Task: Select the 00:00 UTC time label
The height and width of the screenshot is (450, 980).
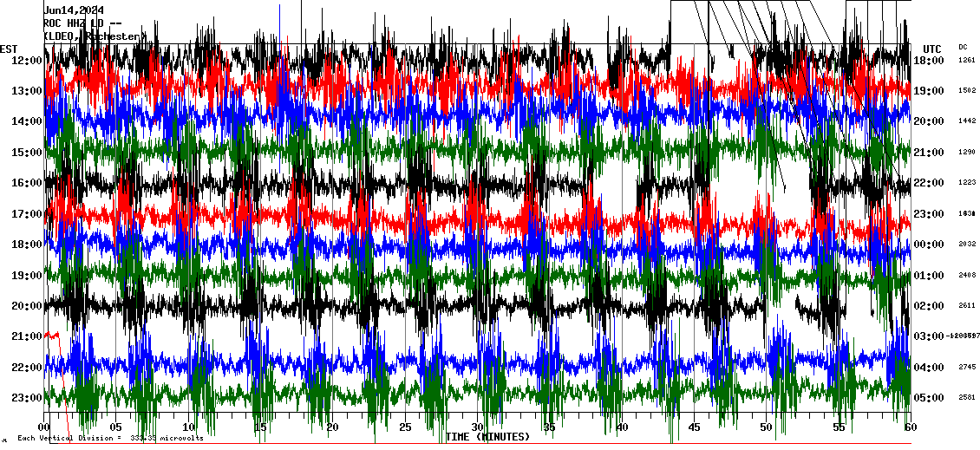Action: 930,245
